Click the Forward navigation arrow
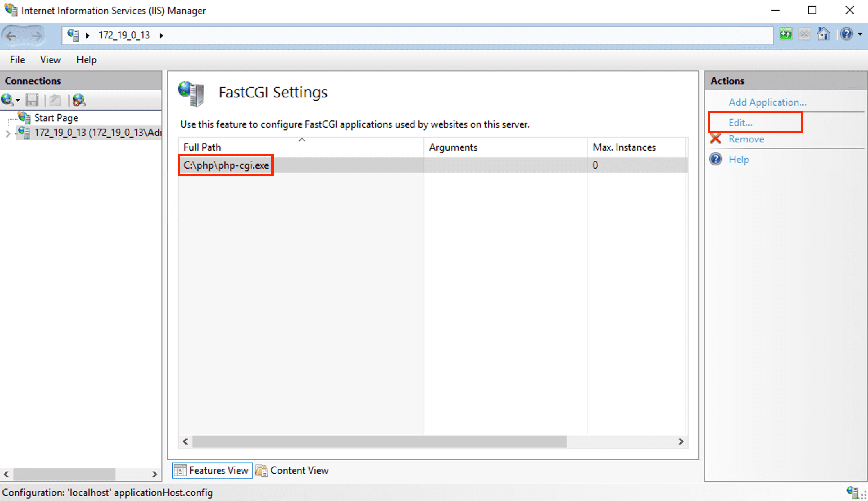 [x=37, y=36]
